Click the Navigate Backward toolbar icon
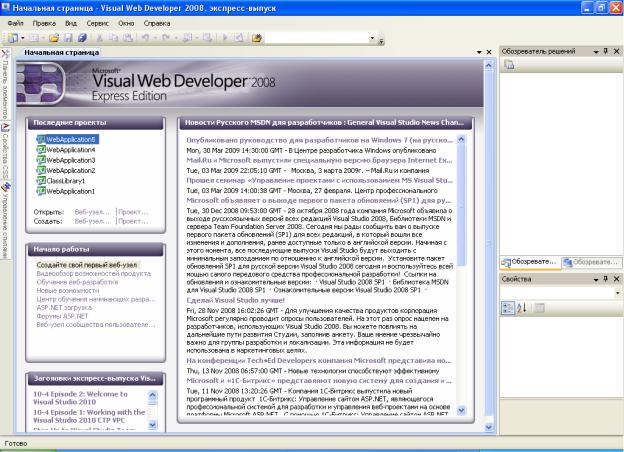 187,38
